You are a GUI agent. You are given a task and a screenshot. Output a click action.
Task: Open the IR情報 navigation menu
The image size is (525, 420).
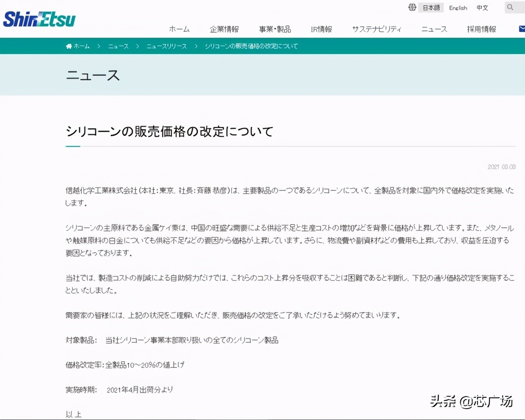321,29
